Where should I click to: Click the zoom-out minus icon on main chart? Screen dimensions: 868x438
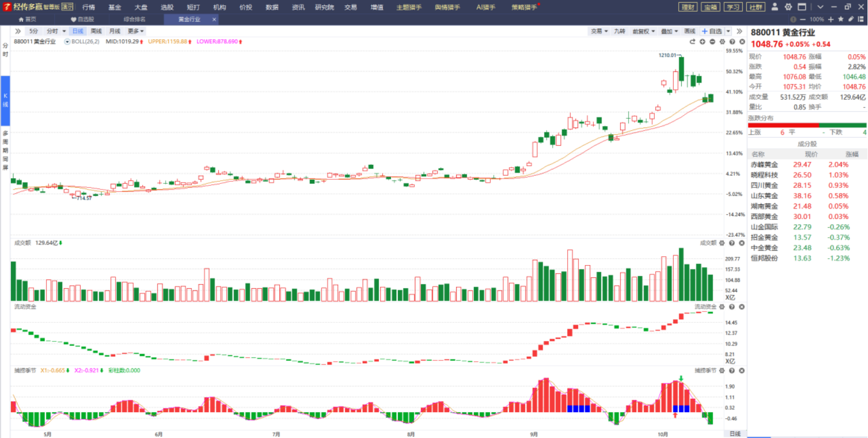tap(712, 42)
